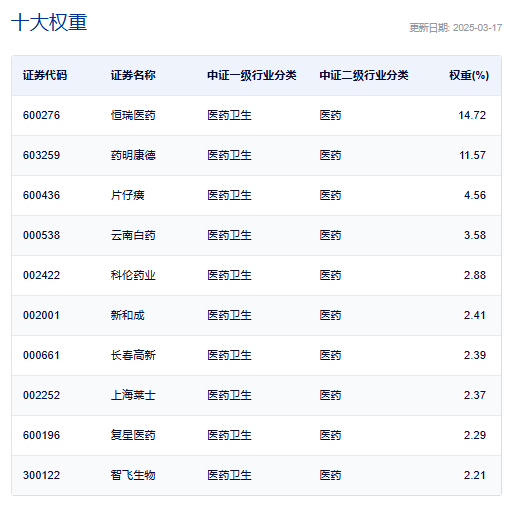Select security name 上海莱士

(x=133, y=395)
